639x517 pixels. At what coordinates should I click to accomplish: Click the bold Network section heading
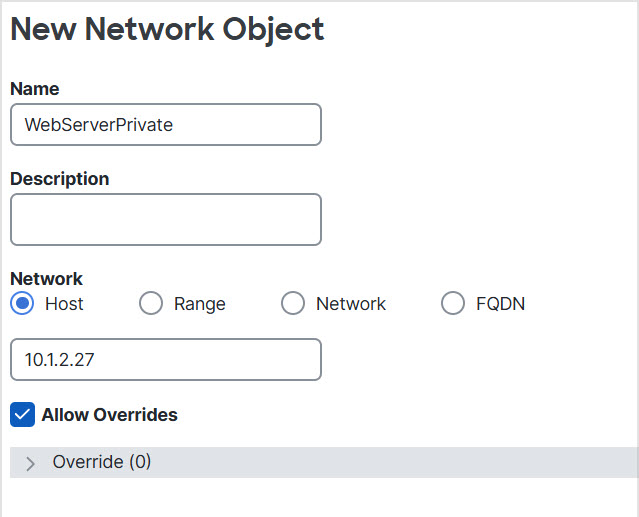click(x=46, y=279)
